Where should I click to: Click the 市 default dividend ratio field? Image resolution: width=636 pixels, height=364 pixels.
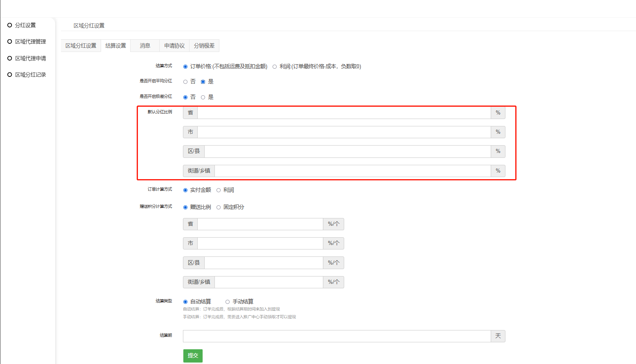pos(344,132)
